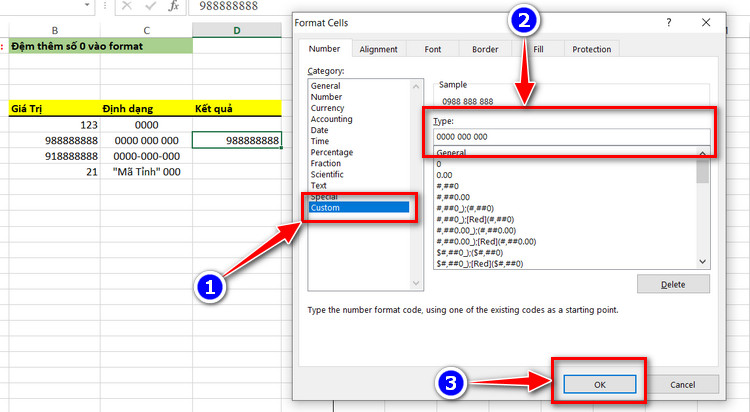Viewport: 750px width, 412px height.
Task: Pick format code #,##0.00_);(#,##0.00)
Action: 476,230
